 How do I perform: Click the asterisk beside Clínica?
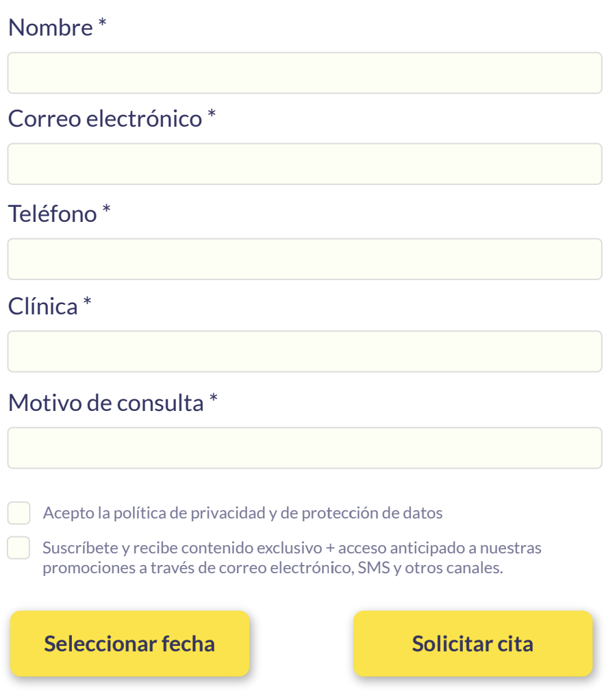pos(87,302)
